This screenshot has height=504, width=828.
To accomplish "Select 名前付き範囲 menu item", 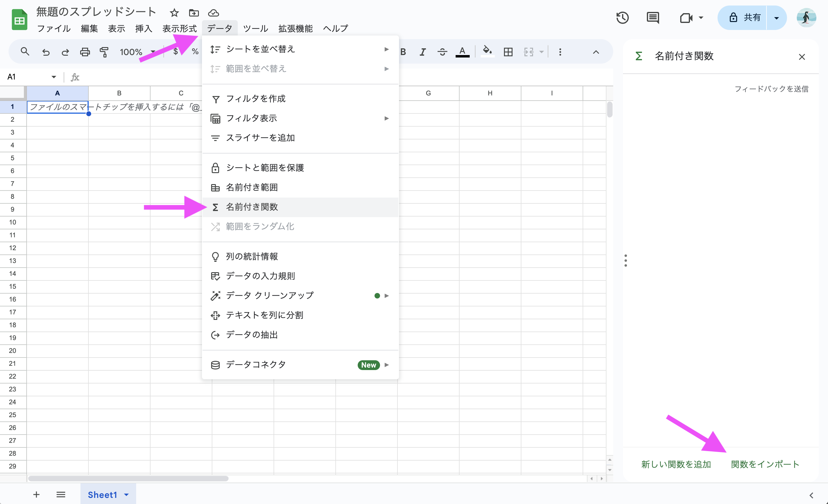I will pos(252,187).
